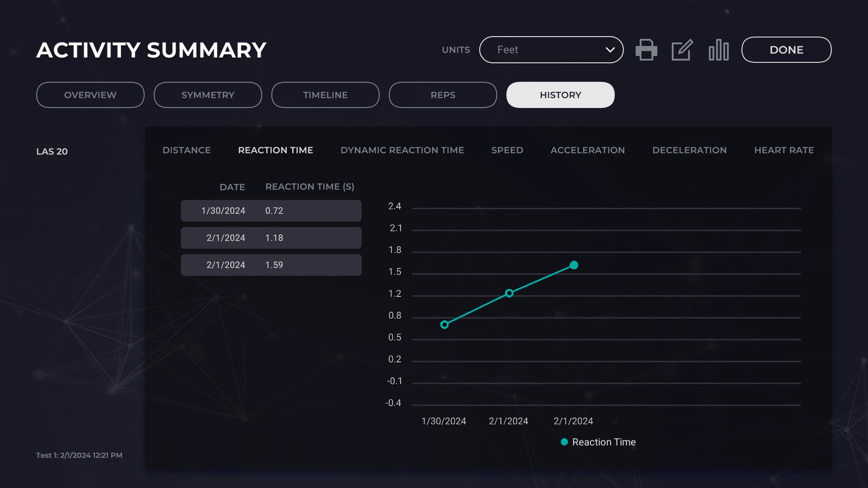Viewport: 868px width, 488px height.
Task: Click the -0.4 y-axis label
Action: click(x=393, y=403)
